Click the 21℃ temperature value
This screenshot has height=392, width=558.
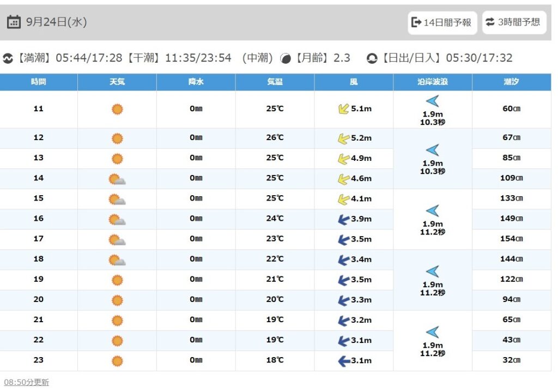tap(275, 279)
